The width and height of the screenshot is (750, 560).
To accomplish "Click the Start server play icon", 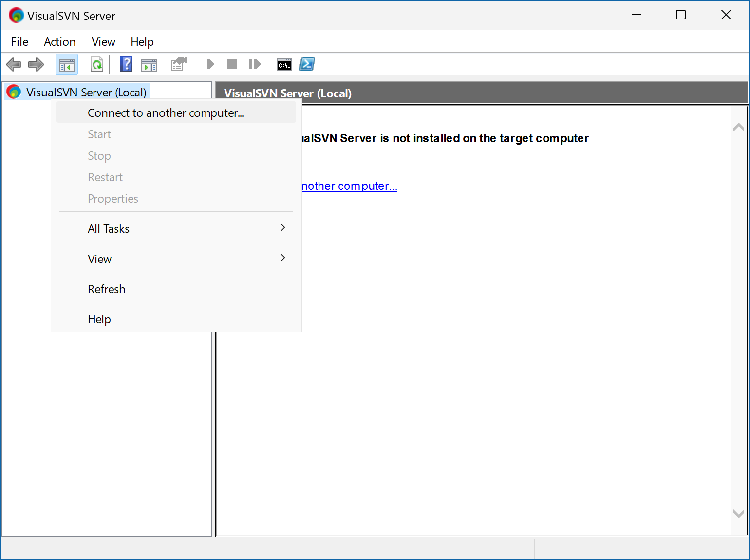I will [210, 64].
